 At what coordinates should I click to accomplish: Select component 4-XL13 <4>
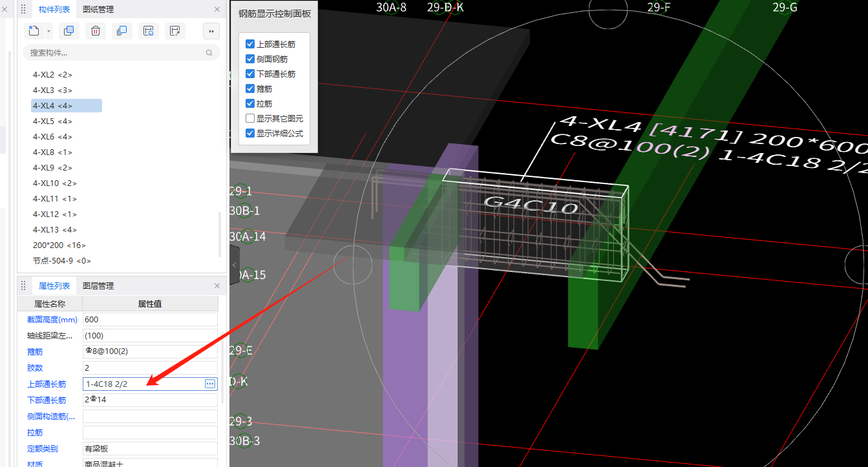click(x=55, y=230)
